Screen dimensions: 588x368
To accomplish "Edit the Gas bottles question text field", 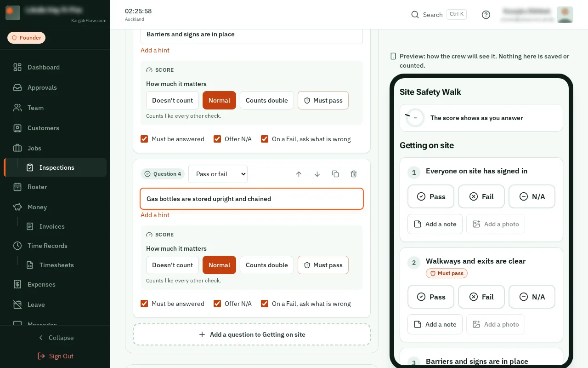I will (x=252, y=199).
